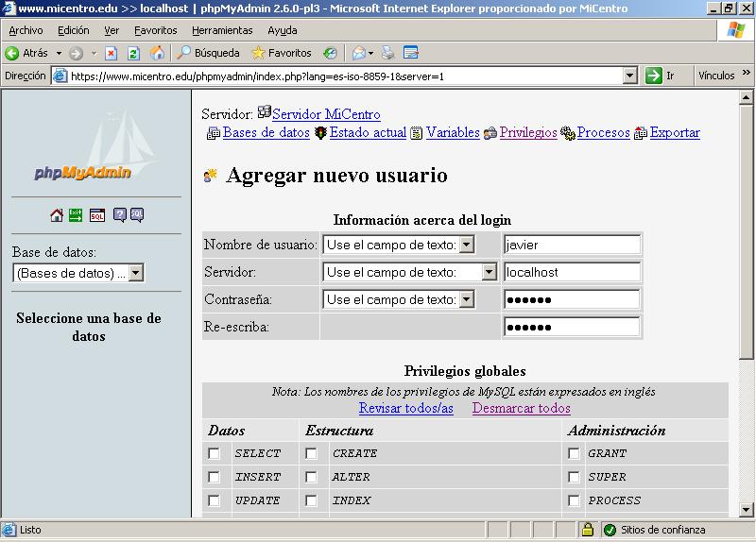This screenshot has width=756, height=542.
Task: Click the server icon beside Servidor MiCentro
Action: tap(265, 112)
